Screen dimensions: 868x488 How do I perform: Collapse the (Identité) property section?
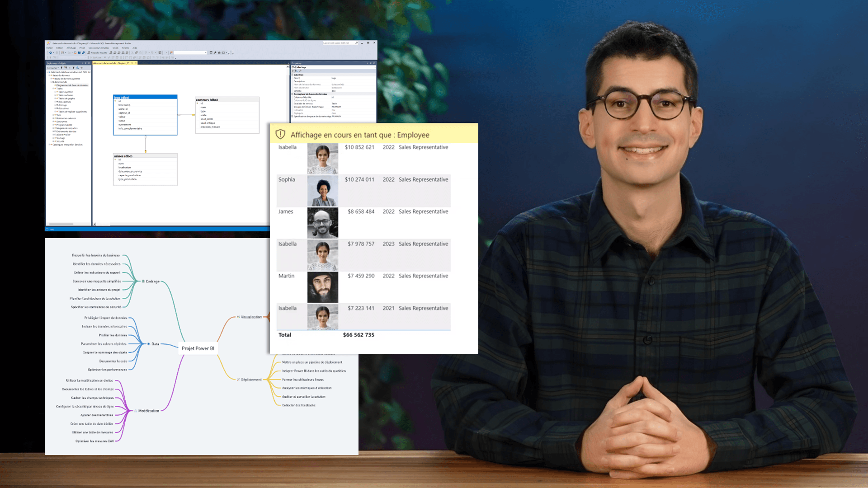292,75
